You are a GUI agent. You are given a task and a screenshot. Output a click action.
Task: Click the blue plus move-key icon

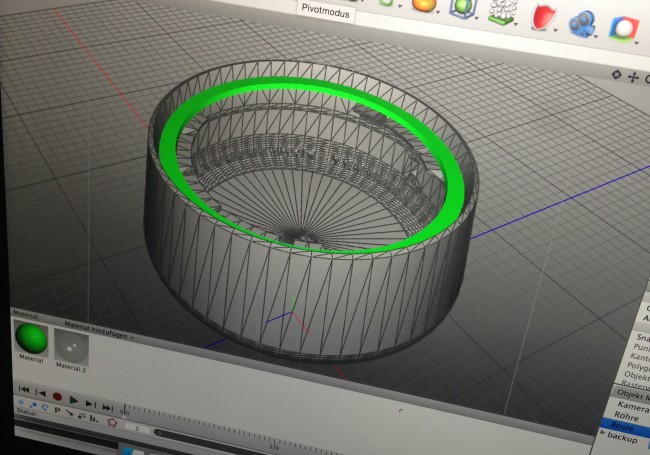21,402
